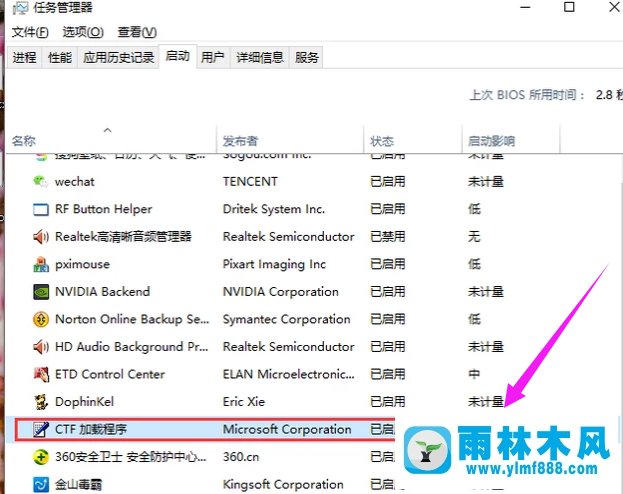Select the RF Button Helper entry
The image size is (623, 494).
click(103, 209)
